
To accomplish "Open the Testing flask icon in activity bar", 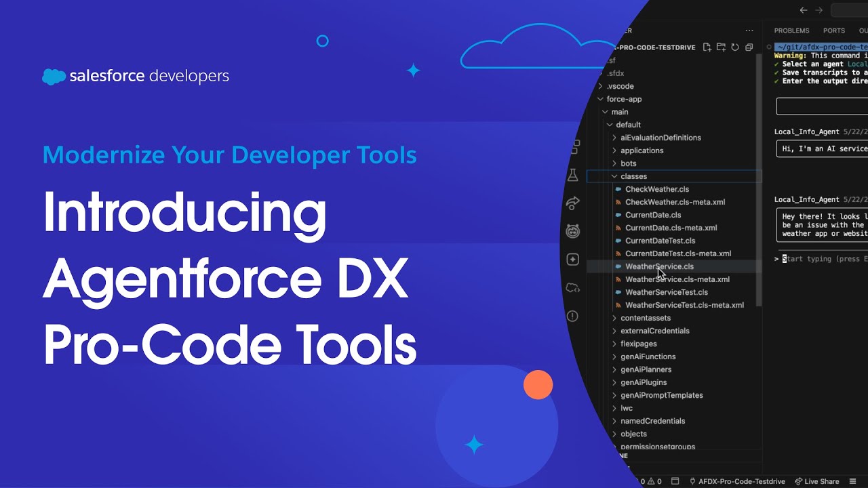I will tap(573, 175).
